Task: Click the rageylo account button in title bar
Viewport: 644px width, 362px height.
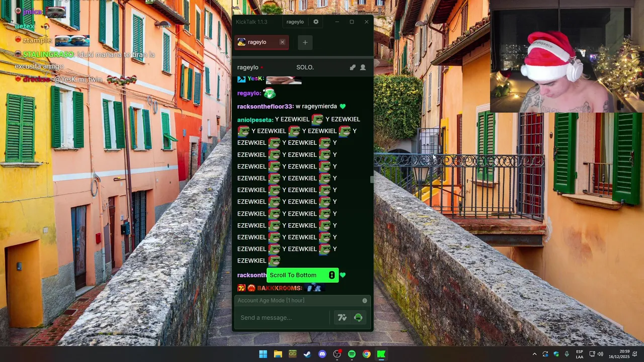Action: tap(295, 22)
